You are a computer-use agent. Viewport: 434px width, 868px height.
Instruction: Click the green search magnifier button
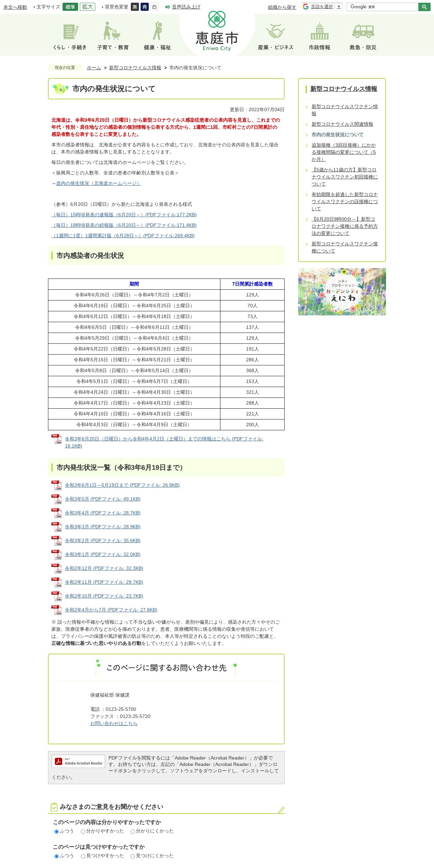pos(424,7)
